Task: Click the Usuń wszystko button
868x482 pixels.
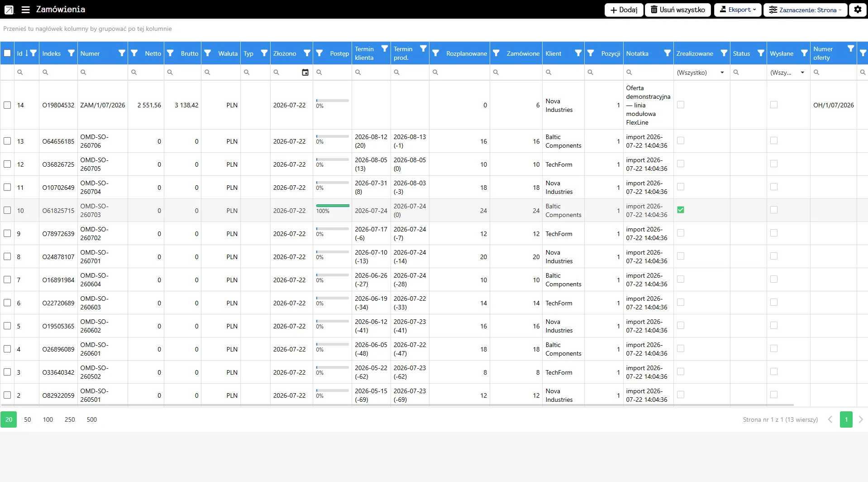Action: click(x=678, y=10)
